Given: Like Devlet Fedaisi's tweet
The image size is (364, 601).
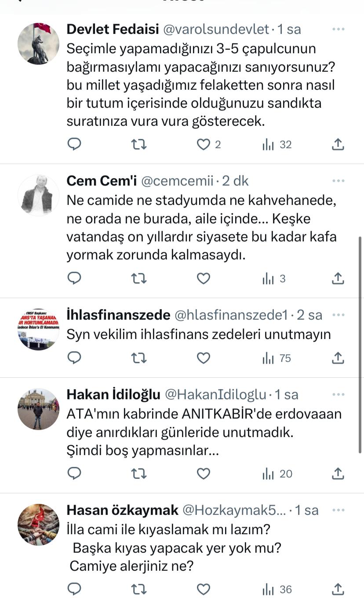Looking at the screenshot, I should click(203, 145).
